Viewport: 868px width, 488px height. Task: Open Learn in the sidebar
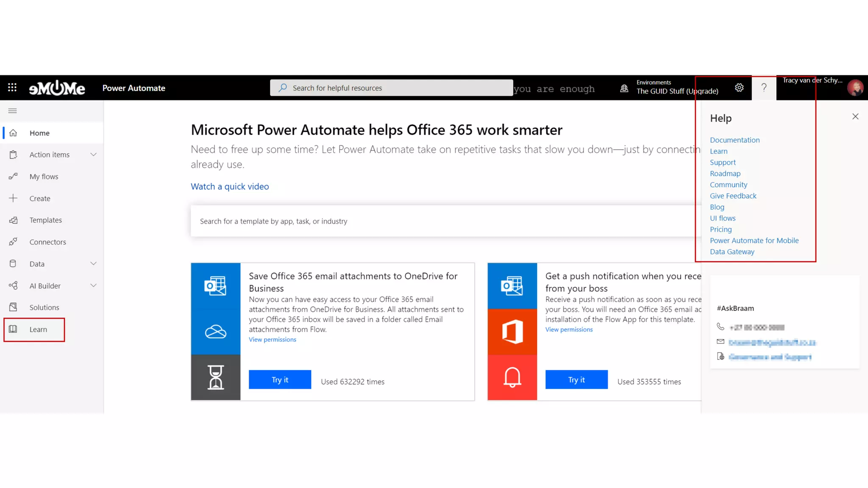click(38, 329)
